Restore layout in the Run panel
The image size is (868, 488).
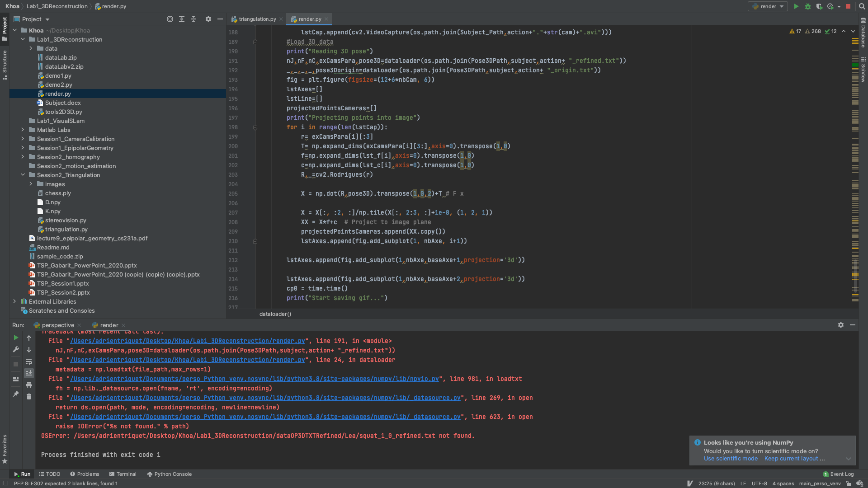tap(16, 379)
